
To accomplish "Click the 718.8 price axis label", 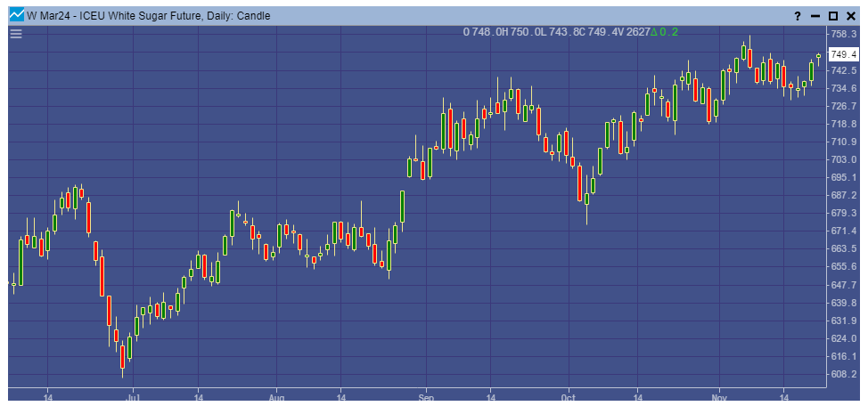I will [x=843, y=124].
